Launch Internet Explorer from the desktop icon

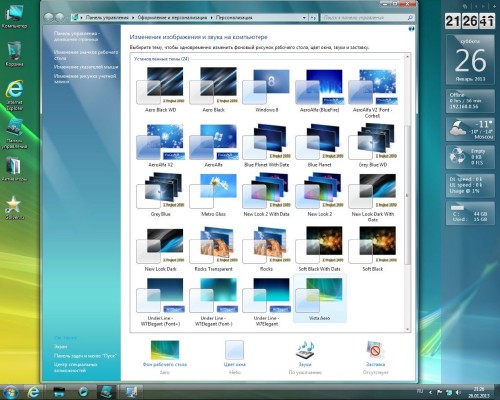click(x=14, y=95)
